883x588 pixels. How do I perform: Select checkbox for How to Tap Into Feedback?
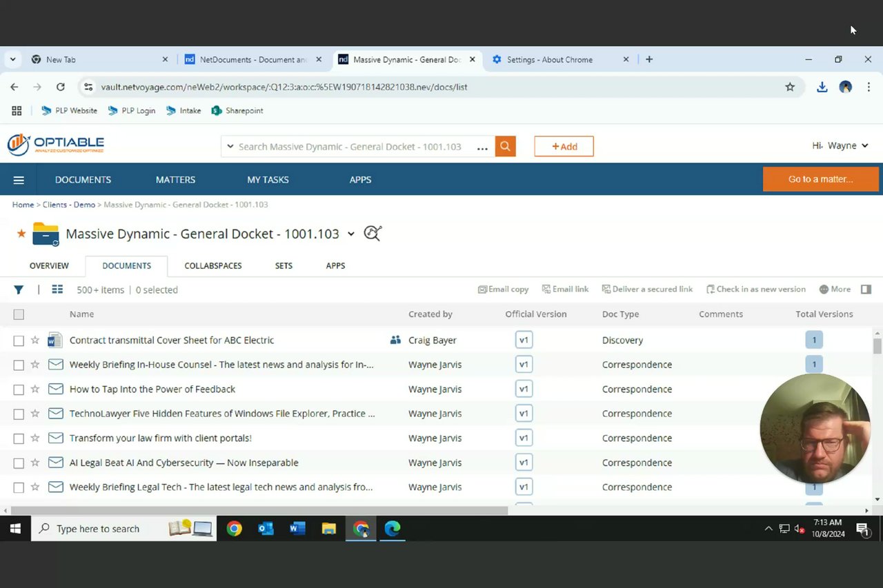[19, 389]
